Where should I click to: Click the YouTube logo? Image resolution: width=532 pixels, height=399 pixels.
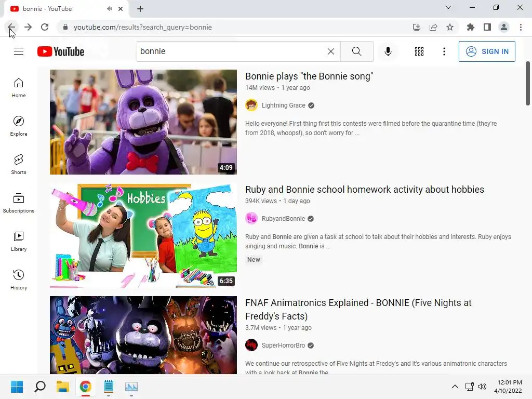click(x=61, y=51)
